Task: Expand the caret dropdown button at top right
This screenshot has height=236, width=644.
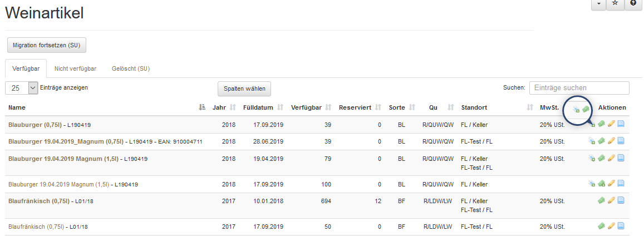Action: click(598, 4)
